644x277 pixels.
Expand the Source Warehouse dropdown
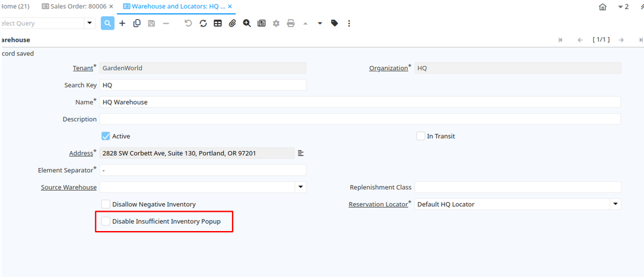300,187
